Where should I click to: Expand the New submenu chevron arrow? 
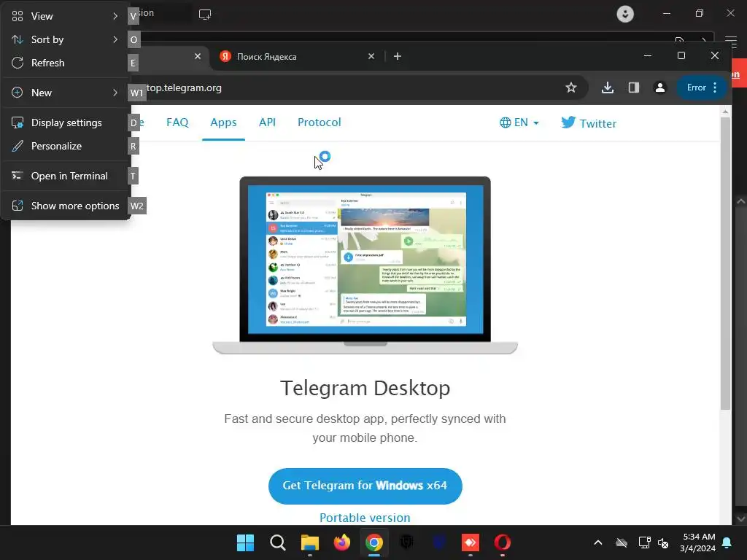pyautogui.click(x=115, y=93)
